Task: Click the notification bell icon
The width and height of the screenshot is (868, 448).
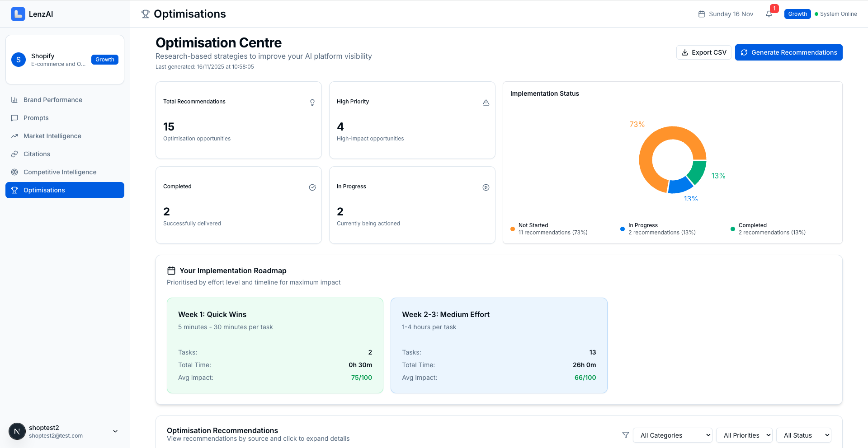Action: click(769, 14)
